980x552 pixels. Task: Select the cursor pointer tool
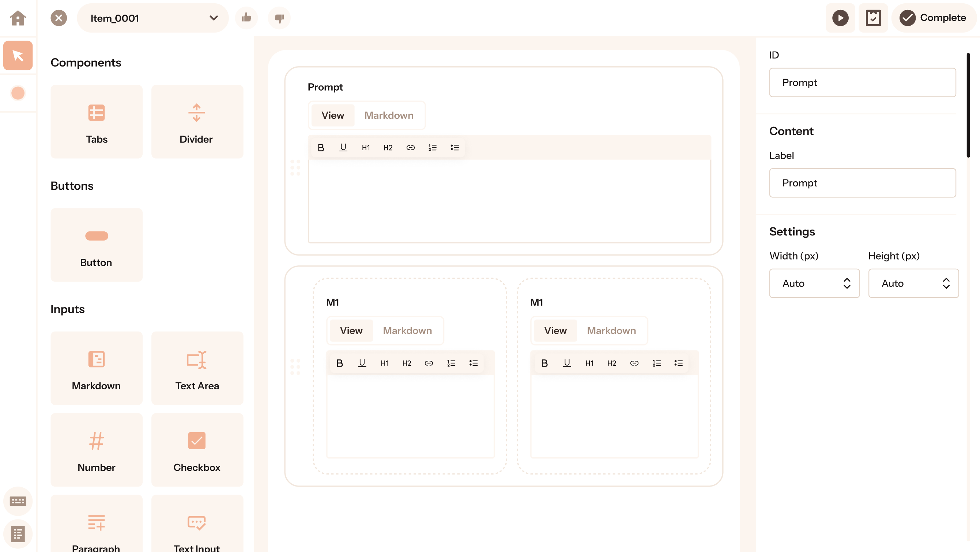18,56
